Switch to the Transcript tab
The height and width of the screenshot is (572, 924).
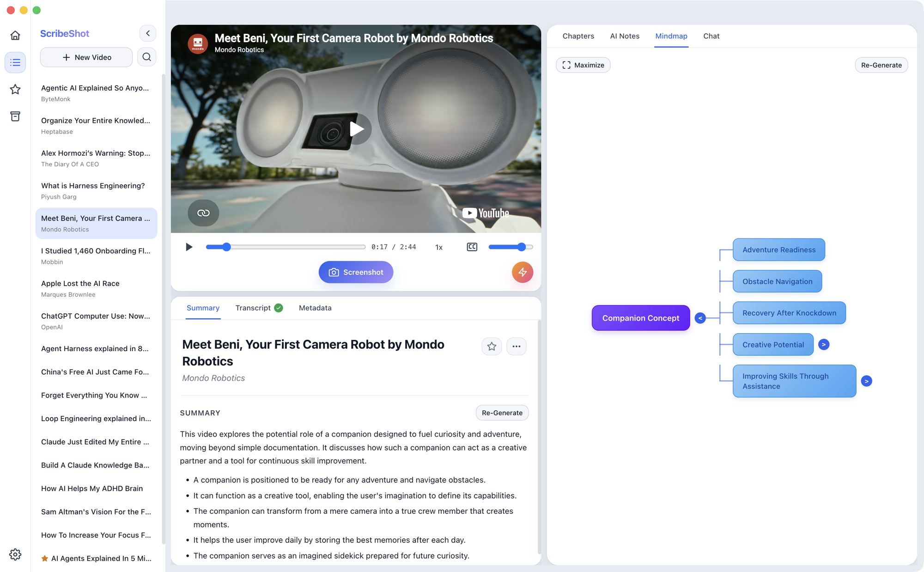click(259, 308)
